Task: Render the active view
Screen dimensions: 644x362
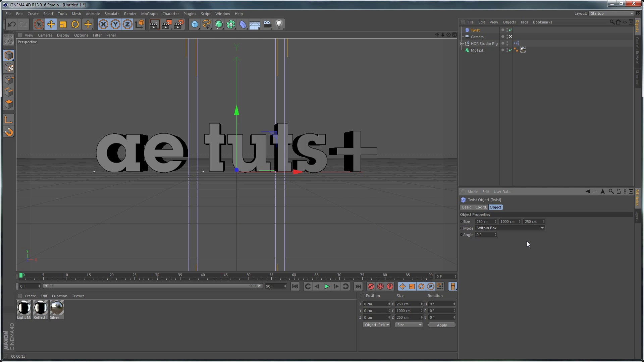Action: 154,24
